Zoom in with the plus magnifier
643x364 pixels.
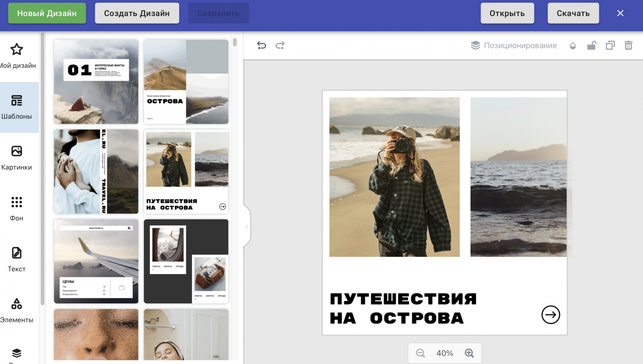coord(469,353)
